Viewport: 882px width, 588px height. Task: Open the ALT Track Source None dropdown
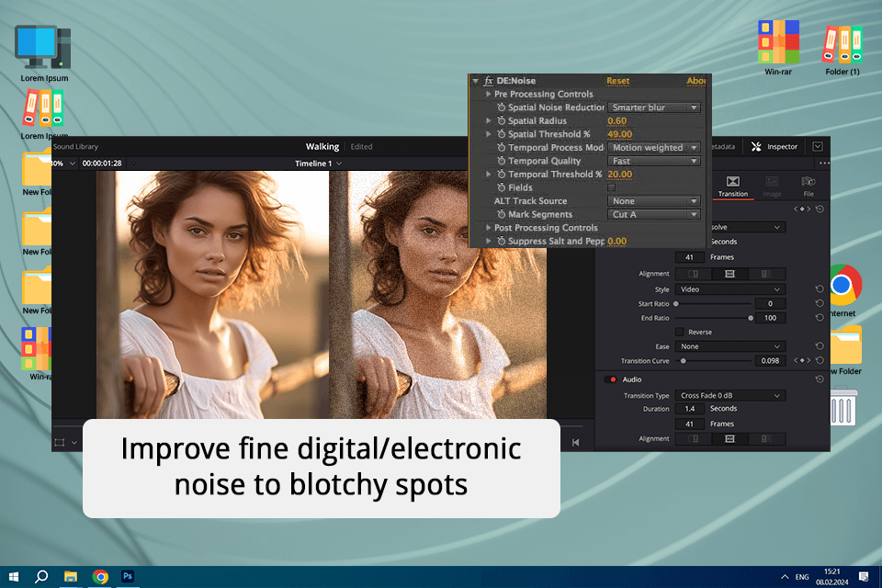(x=653, y=201)
